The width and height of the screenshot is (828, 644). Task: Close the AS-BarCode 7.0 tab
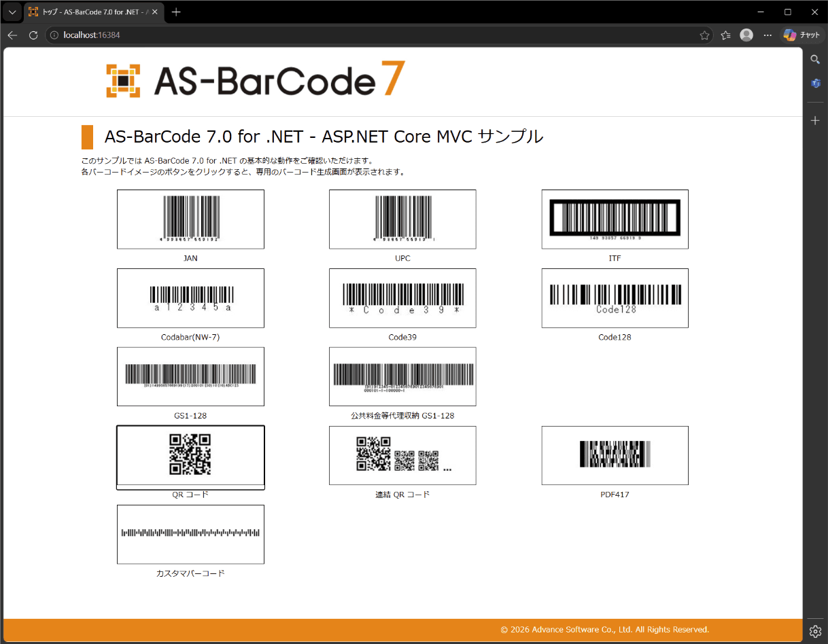(x=154, y=12)
